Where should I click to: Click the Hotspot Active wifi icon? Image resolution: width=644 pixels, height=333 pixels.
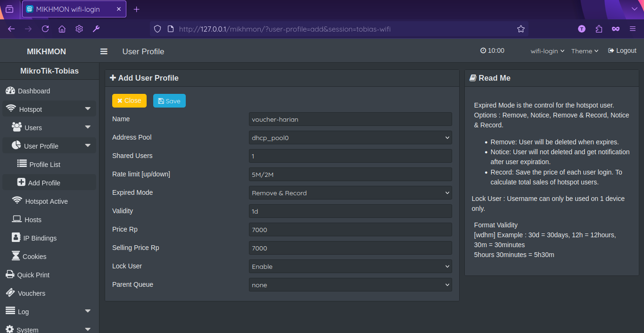point(17,201)
